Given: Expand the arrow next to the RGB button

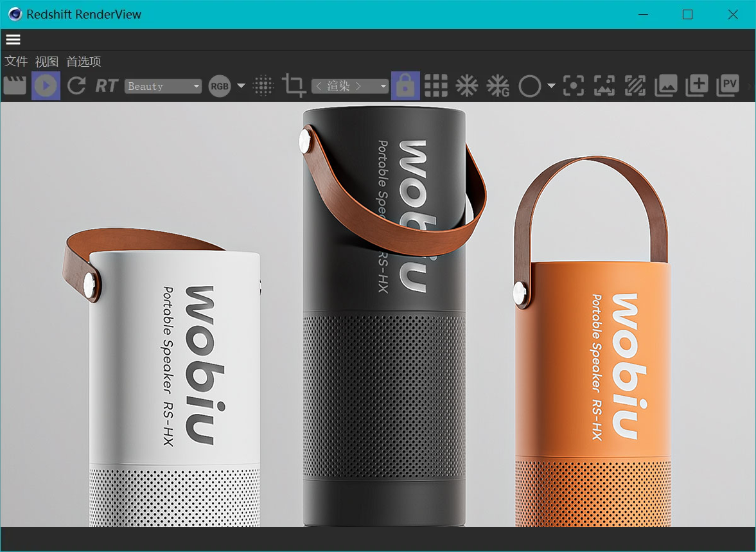Looking at the screenshot, I should (241, 86).
